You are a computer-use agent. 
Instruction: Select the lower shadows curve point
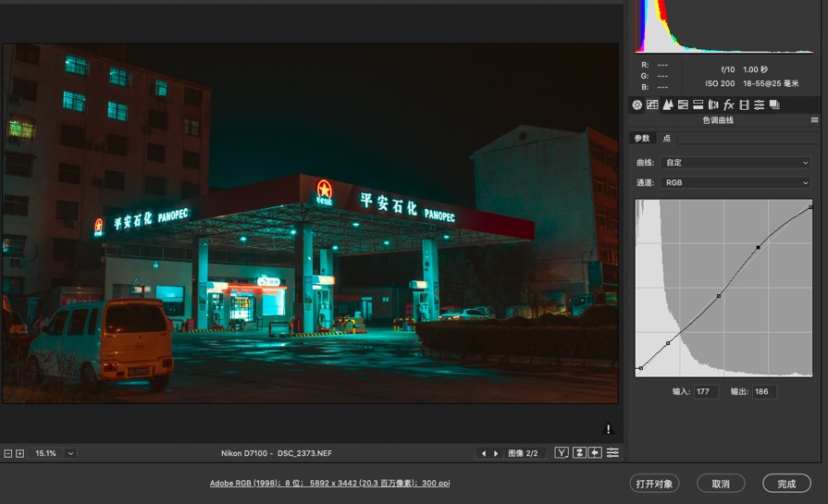[668, 343]
